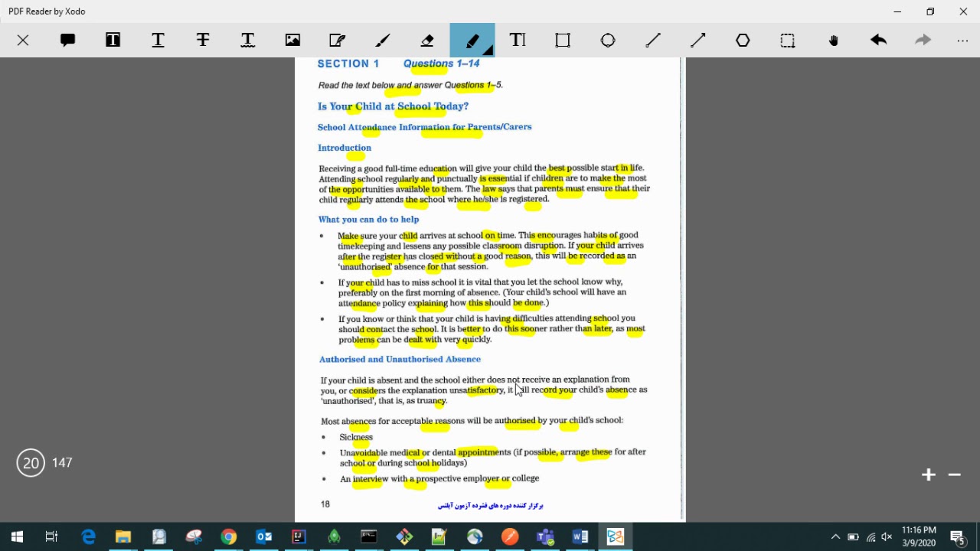Select the squiggly underline tool

tap(247, 41)
